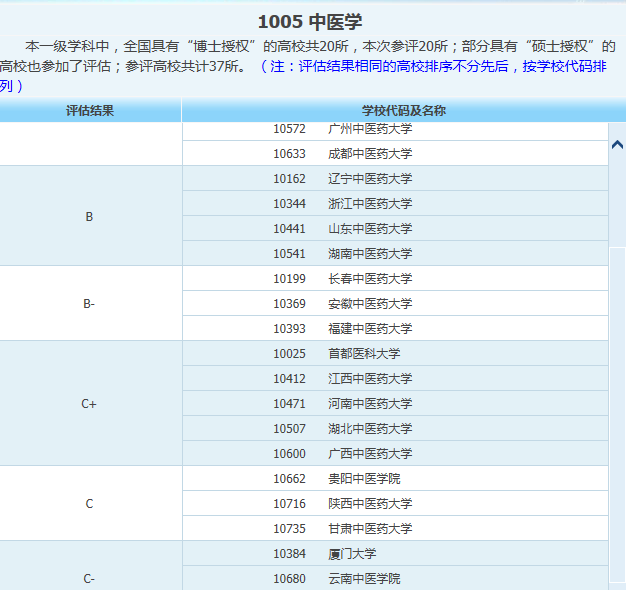The width and height of the screenshot is (626, 593).
Task: Click the row 10735 甘肃中医药大学
Action: tap(395, 529)
